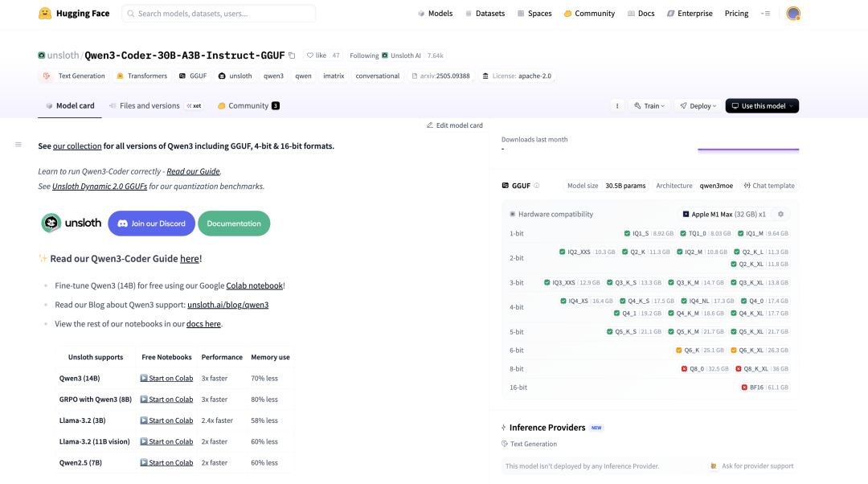Viewport: 868px width, 484px height.
Task: Click the GGUF tag
Action: point(193,76)
